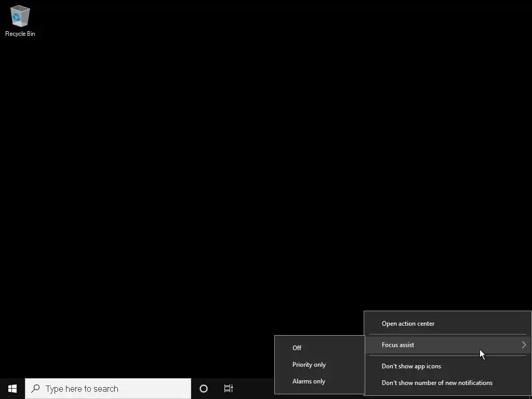Click the magnifier icon in search box
Image resolution: width=532 pixels, height=399 pixels.
point(35,388)
